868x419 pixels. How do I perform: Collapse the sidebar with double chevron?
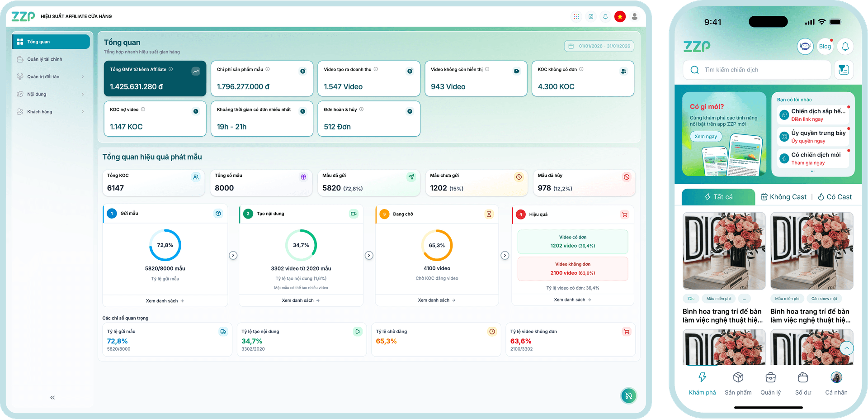pyautogui.click(x=52, y=397)
